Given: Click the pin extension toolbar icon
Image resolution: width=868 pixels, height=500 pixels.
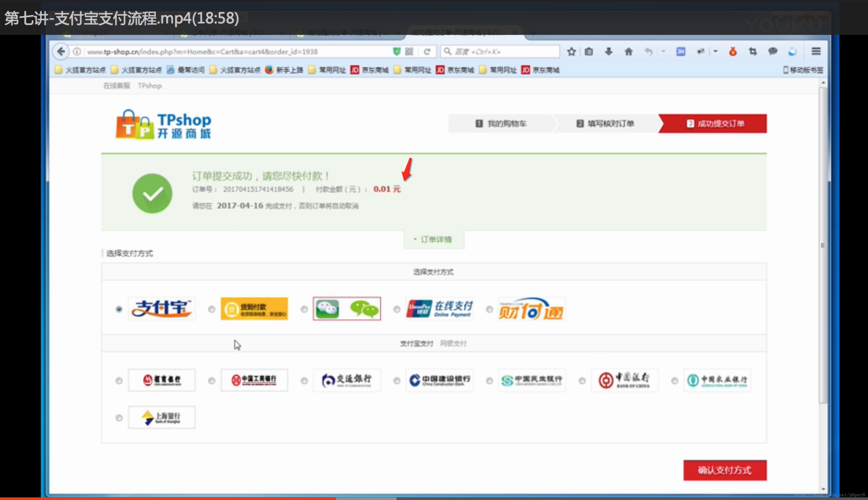Looking at the screenshot, I should click(x=701, y=52).
